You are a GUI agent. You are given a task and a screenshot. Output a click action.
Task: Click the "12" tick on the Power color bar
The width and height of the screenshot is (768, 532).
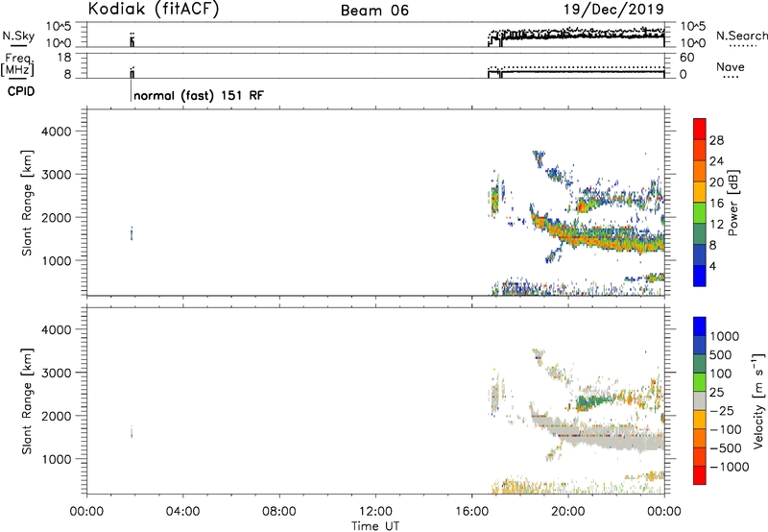click(x=716, y=225)
